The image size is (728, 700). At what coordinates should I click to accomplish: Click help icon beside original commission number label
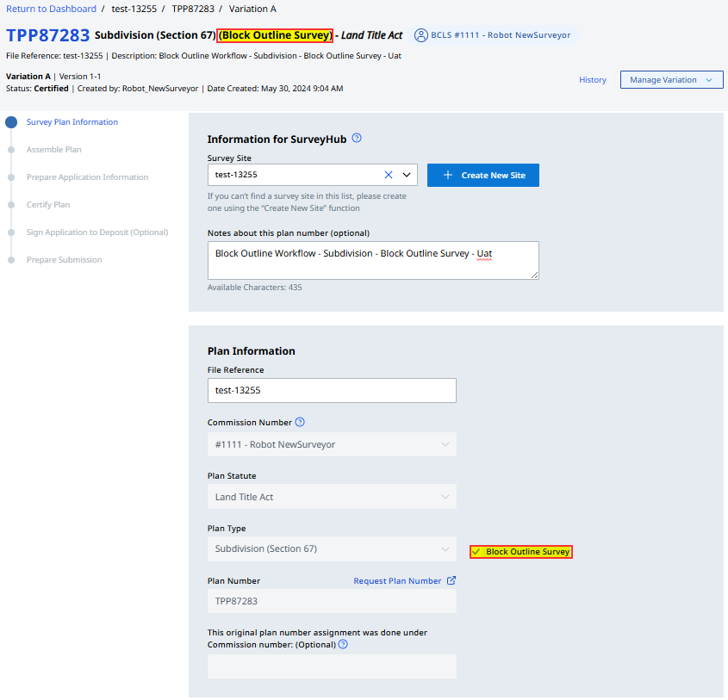[x=343, y=644]
